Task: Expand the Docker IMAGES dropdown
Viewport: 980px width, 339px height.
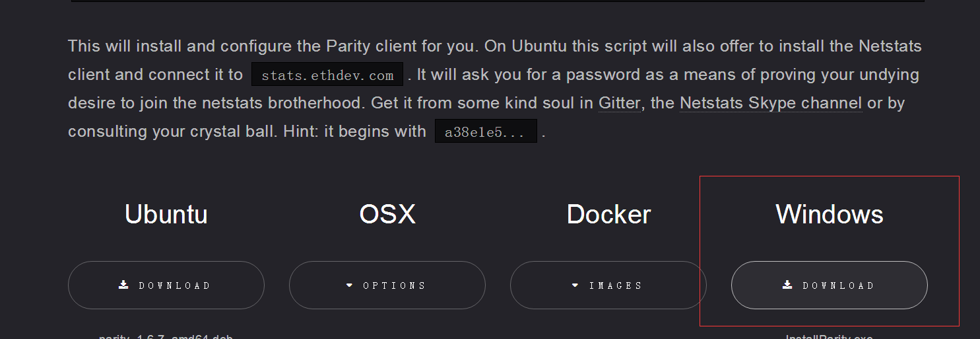Action: (608, 285)
